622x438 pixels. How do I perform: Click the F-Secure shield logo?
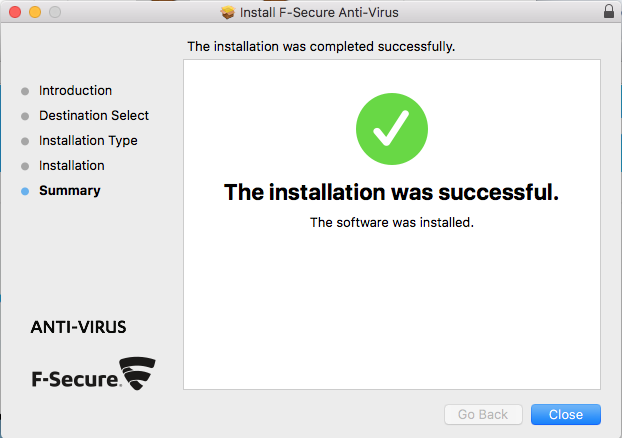click(x=137, y=372)
